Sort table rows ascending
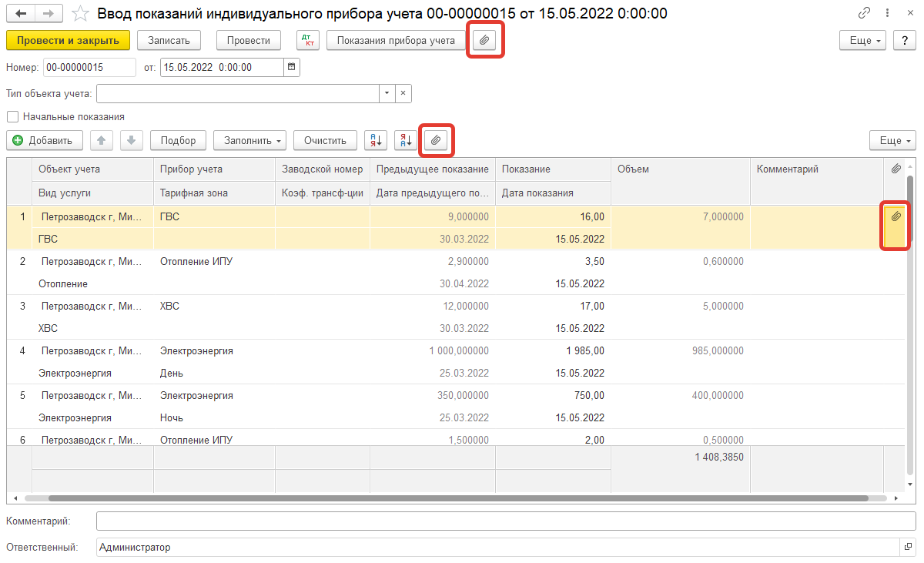 click(x=376, y=140)
